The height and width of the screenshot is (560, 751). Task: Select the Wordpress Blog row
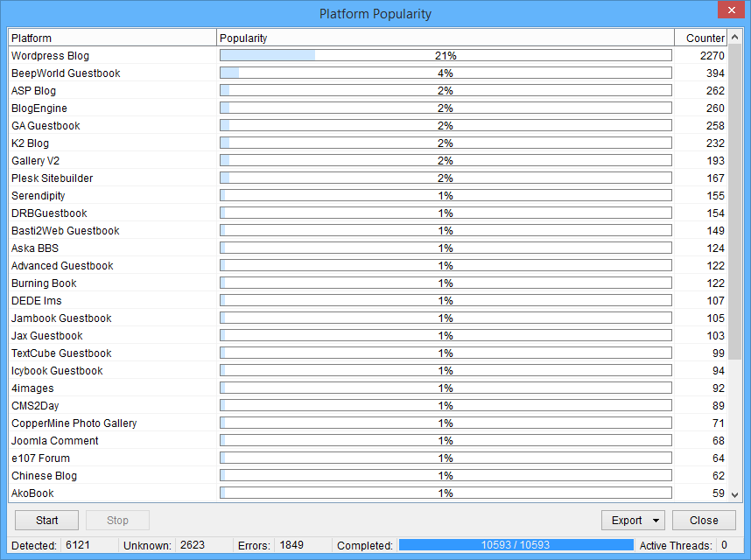coord(51,56)
